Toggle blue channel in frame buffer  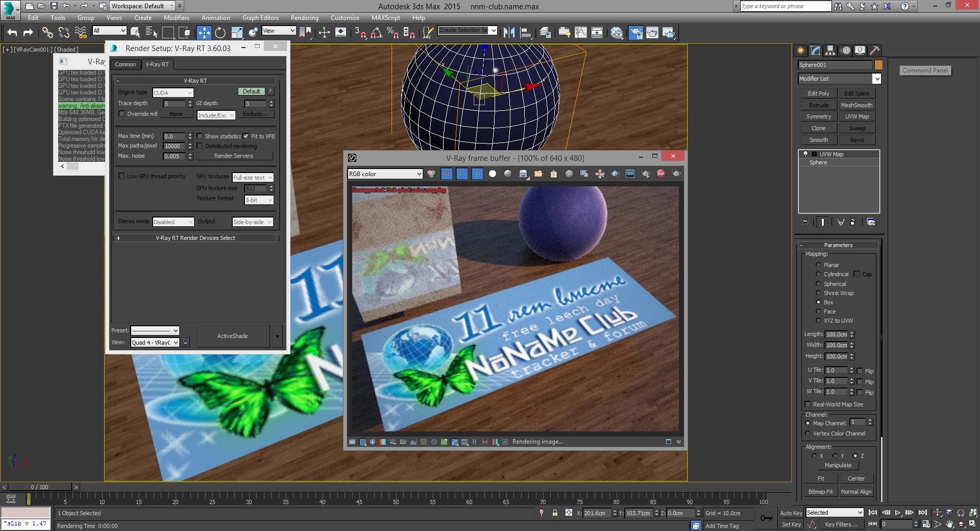click(478, 174)
